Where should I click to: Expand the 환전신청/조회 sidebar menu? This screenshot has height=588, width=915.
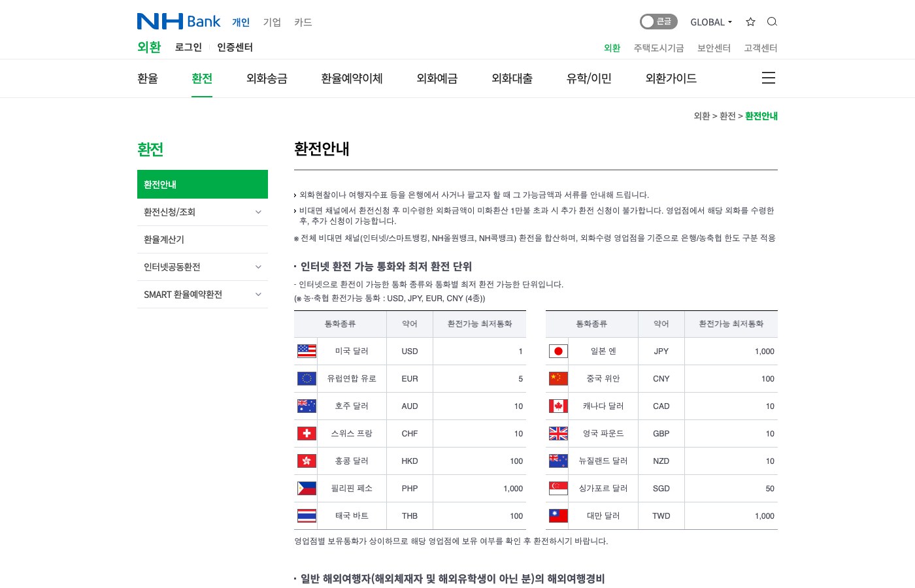click(x=203, y=212)
